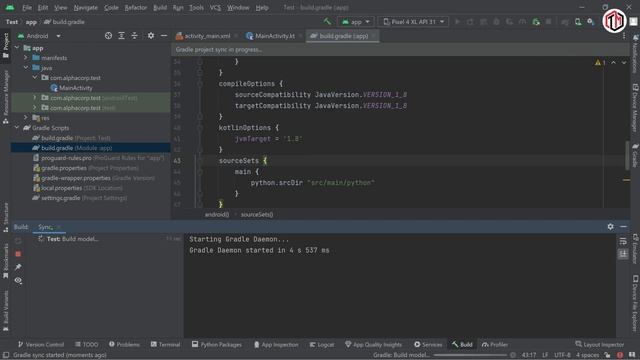Open the Layout Inspector tool window

(x=599, y=344)
